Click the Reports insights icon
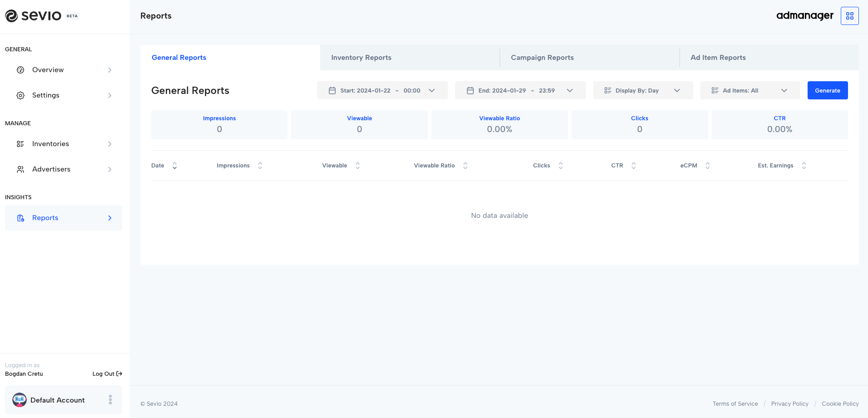Image resolution: width=868 pixels, height=418 pixels. click(x=20, y=217)
